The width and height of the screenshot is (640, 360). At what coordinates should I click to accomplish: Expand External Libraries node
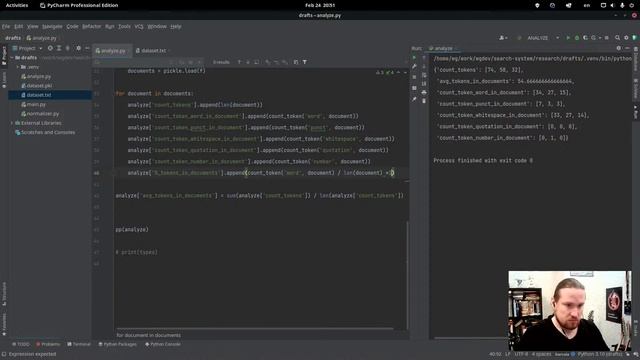click(x=12, y=123)
